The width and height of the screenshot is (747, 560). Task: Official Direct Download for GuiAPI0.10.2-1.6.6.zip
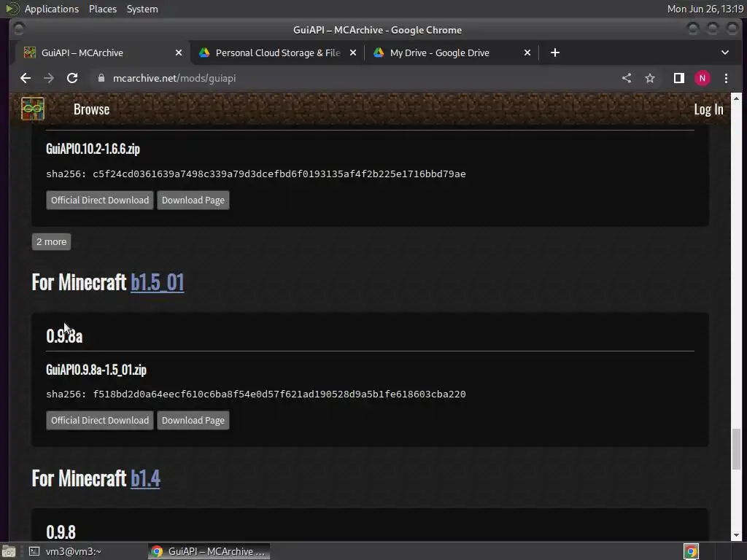[x=100, y=200]
